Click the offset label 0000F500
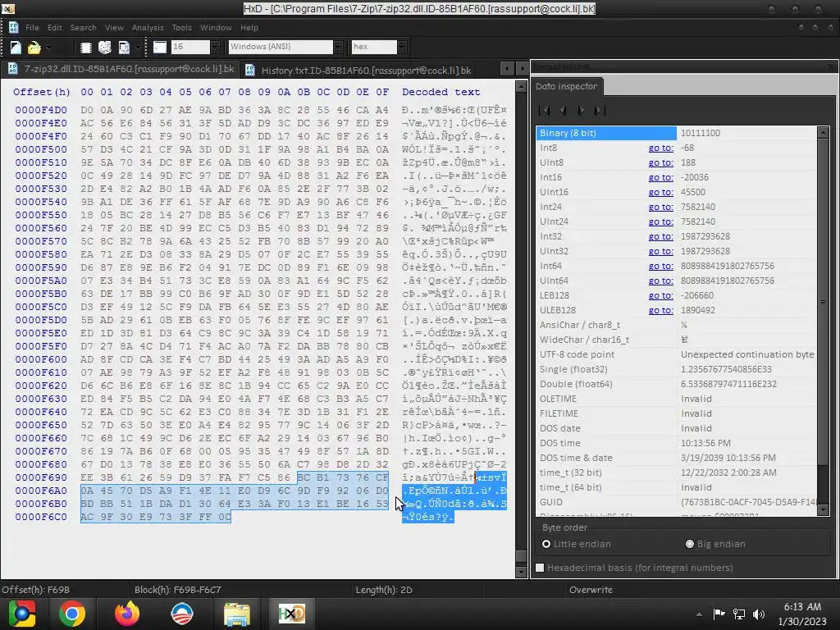The height and width of the screenshot is (630, 840). pyautogui.click(x=41, y=149)
